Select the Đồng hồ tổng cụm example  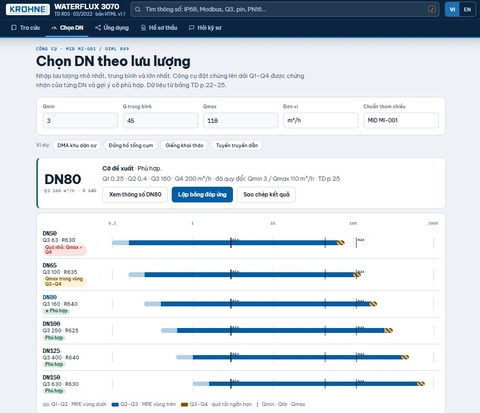coord(131,145)
